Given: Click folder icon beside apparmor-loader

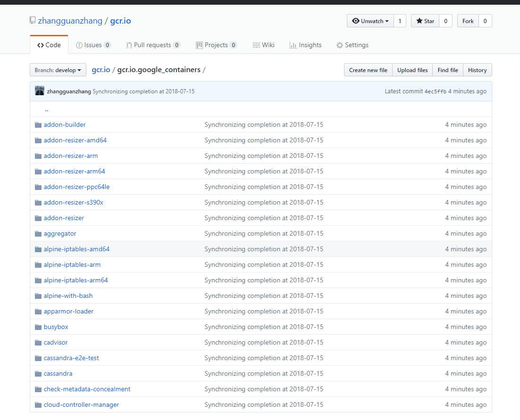Looking at the screenshot, I should coord(38,312).
